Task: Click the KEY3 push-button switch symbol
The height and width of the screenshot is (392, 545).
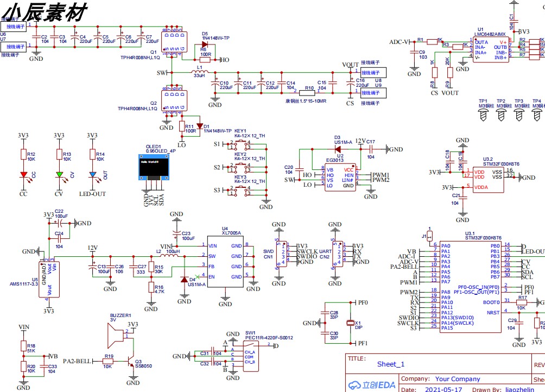Action: coord(240,189)
